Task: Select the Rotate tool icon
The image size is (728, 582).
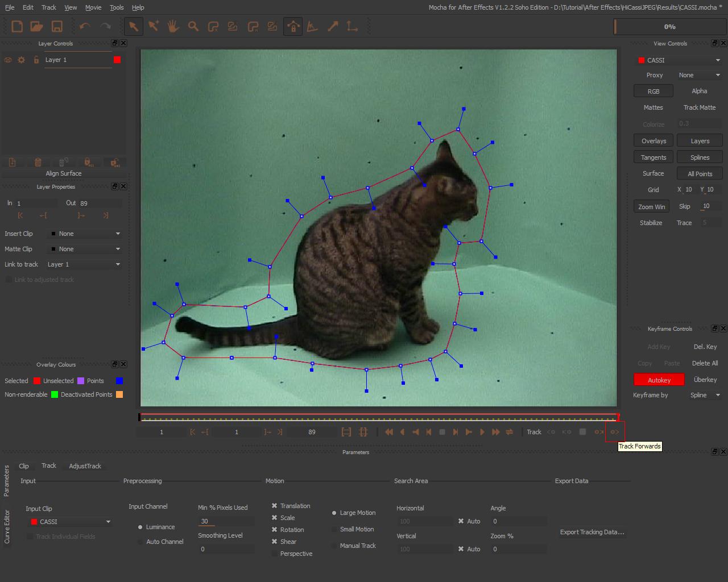Action: click(x=312, y=26)
